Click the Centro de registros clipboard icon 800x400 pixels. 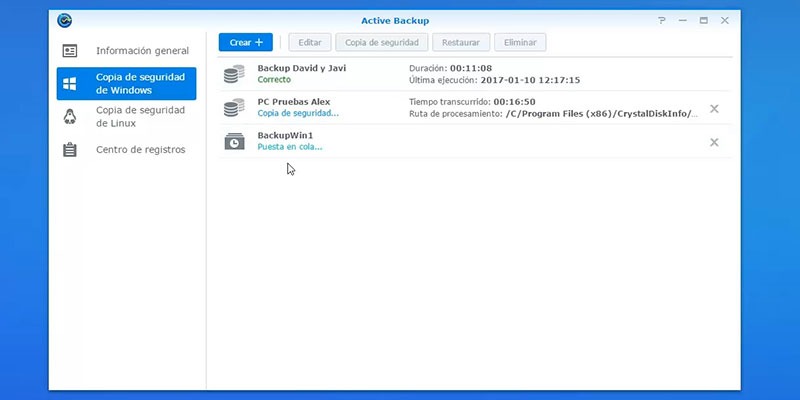pos(70,149)
